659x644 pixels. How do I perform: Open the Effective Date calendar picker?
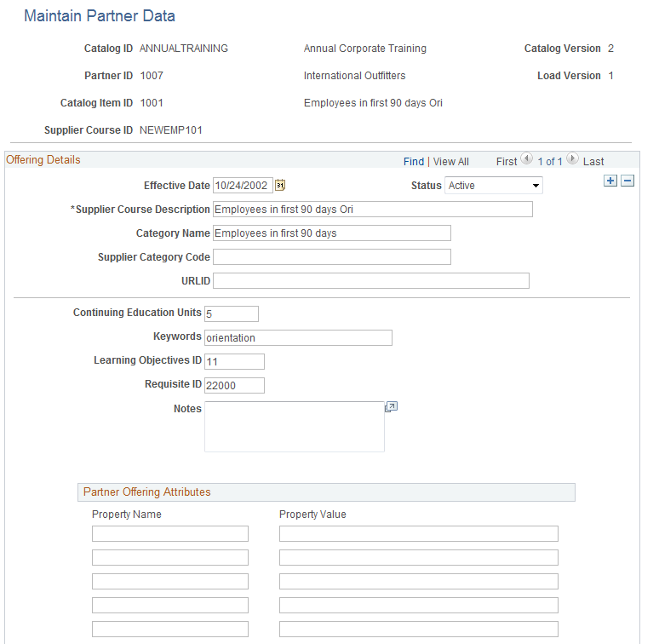click(280, 185)
